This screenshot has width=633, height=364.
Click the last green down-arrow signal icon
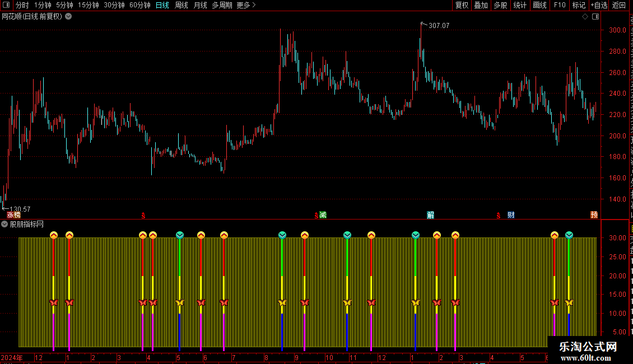(569, 235)
